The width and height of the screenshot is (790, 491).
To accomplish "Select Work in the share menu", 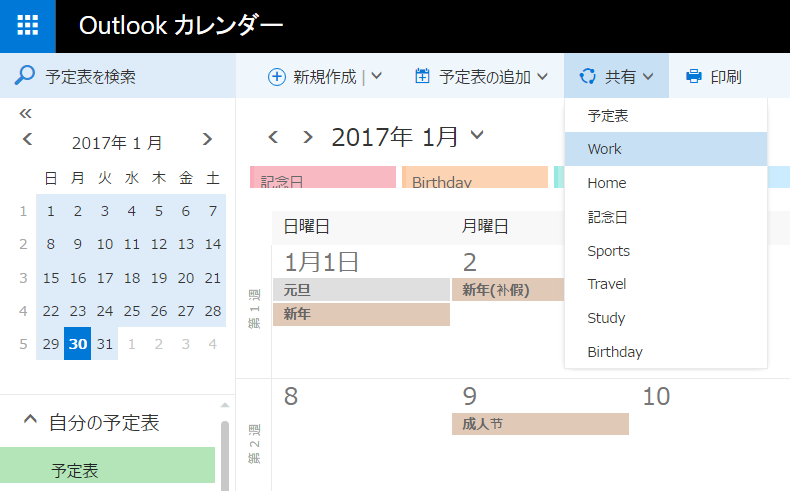I will (666, 149).
